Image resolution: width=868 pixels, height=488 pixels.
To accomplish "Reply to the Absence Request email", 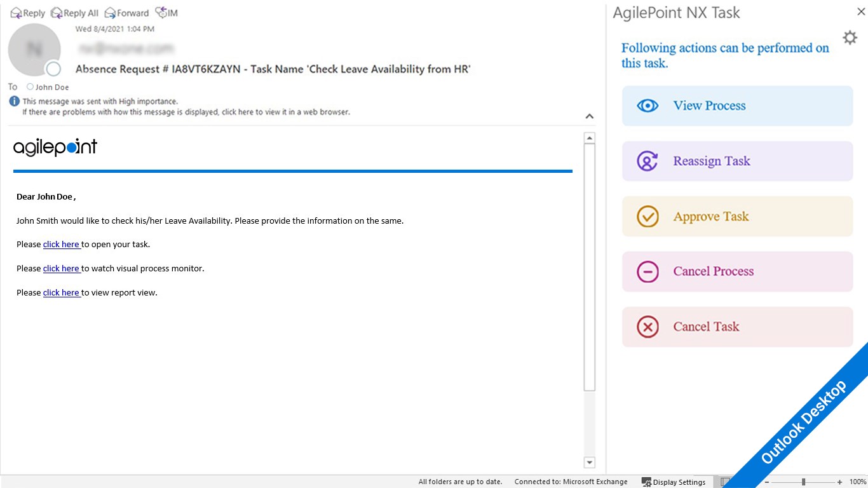I will (28, 13).
